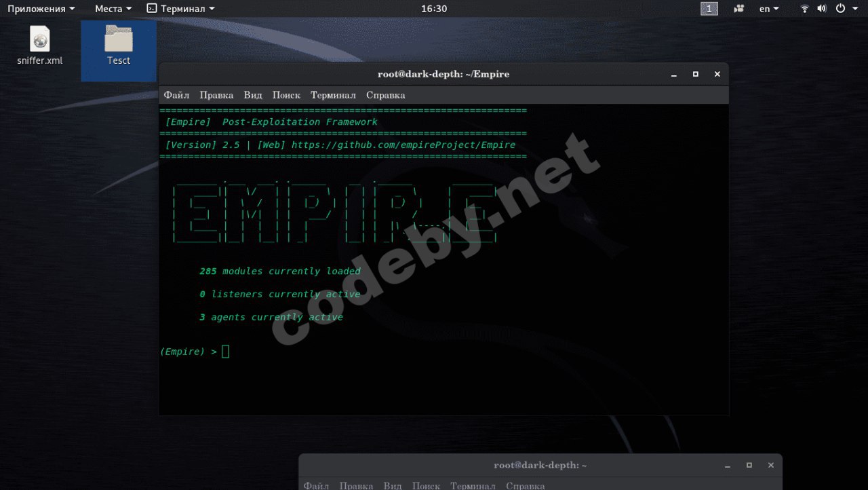Close the background root@dark-depth: ~ window

click(771, 465)
